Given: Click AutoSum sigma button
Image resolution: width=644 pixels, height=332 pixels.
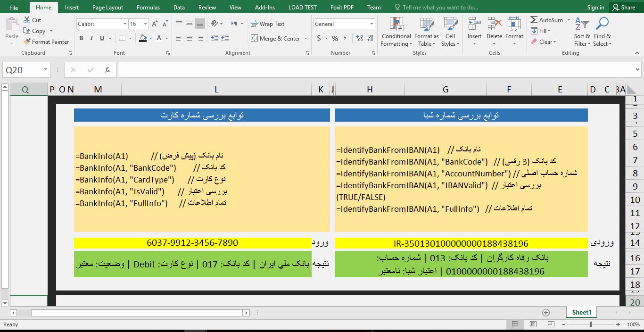Looking at the screenshot, I should click(547, 20).
